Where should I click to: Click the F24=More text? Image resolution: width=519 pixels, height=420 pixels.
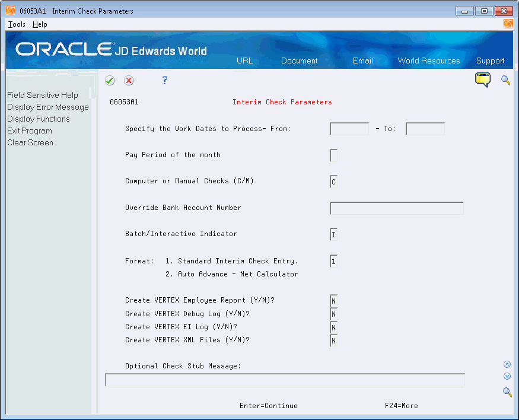(401, 406)
